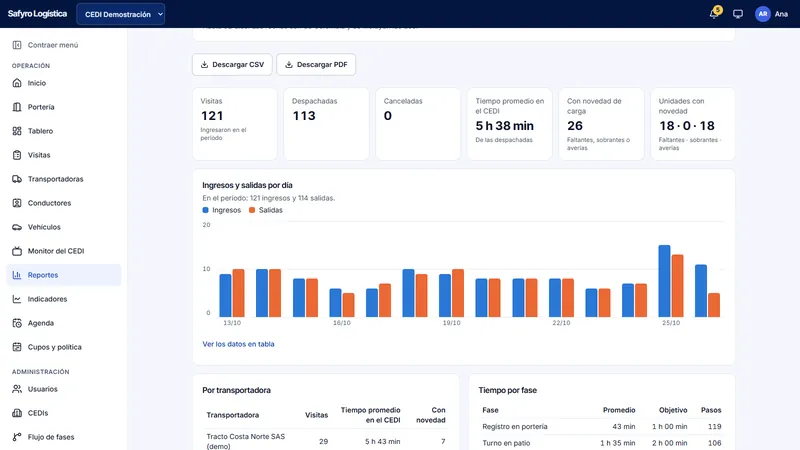The width and height of the screenshot is (800, 450).
Task: Click the Objetivo column header
Action: 673,410
